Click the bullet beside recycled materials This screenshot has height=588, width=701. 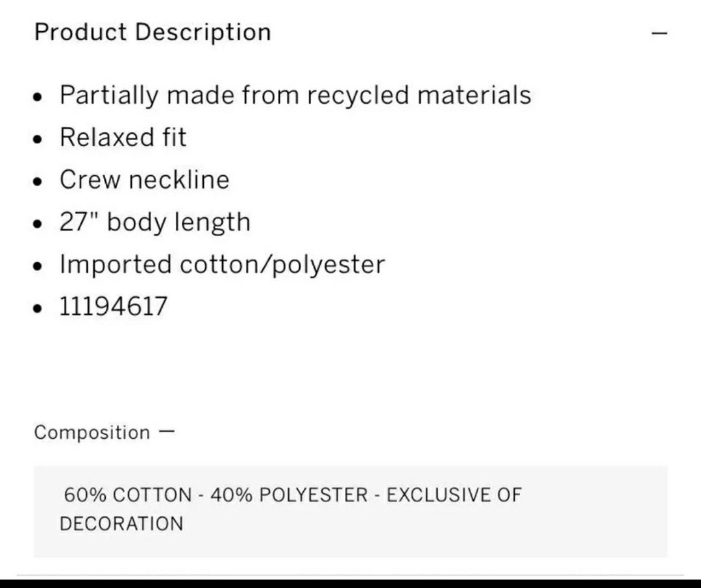coord(38,97)
